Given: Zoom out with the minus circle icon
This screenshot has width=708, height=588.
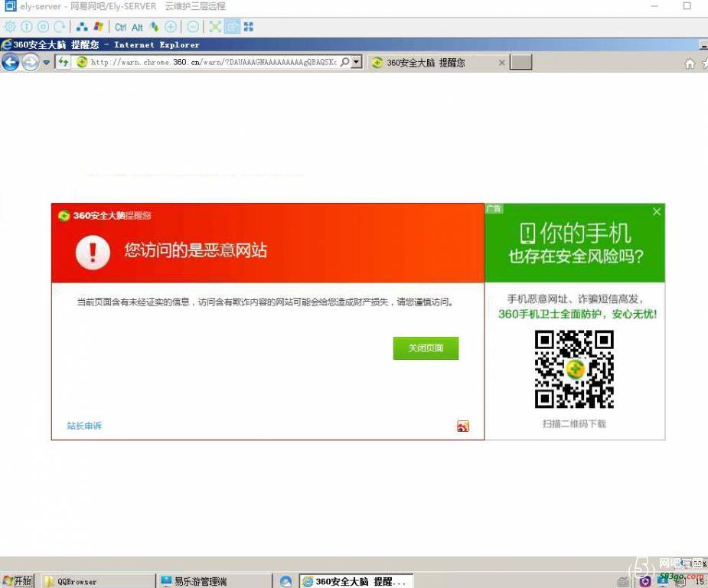Looking at the screenshot, I should (x=193, y=27).
